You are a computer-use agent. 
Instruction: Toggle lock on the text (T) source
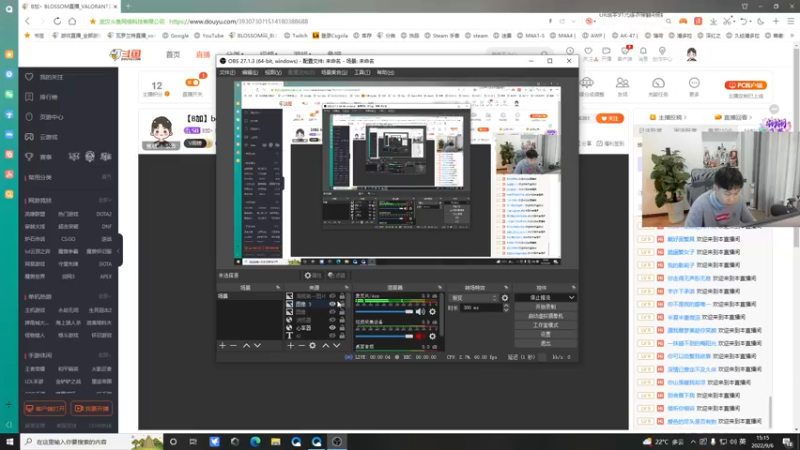342,336
